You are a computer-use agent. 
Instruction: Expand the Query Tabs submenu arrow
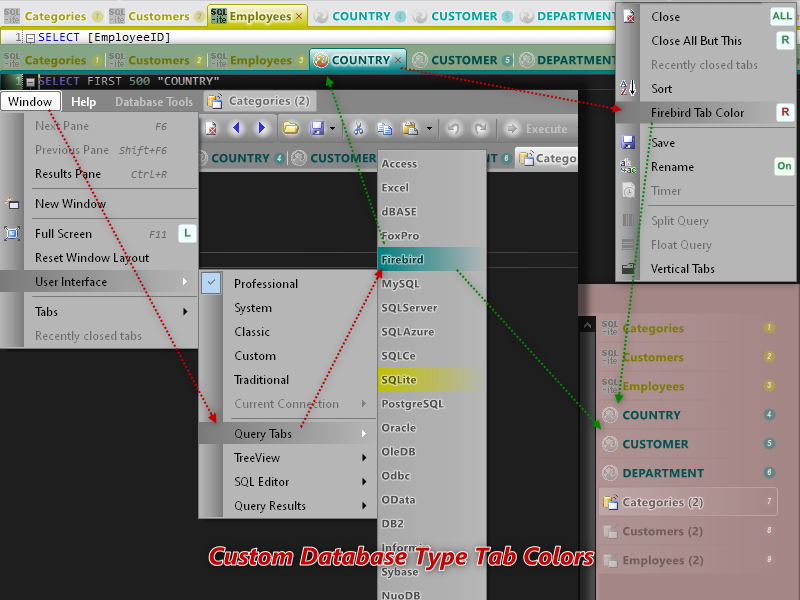(x=364, y=434)
